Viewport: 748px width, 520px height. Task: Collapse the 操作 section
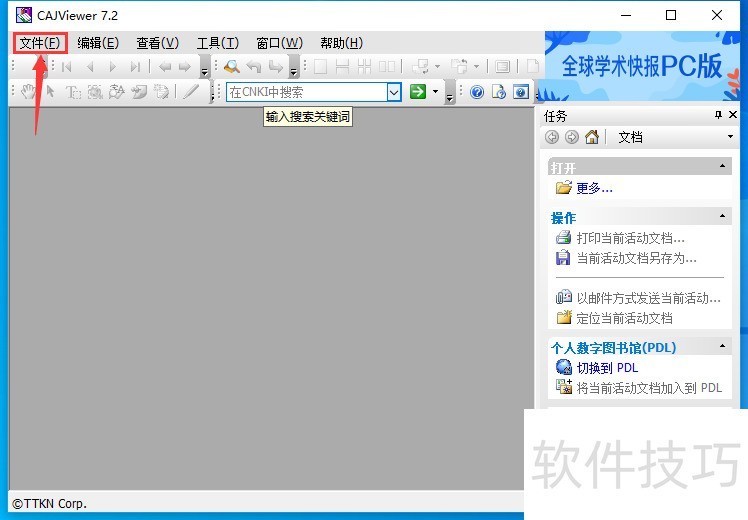(723, 217)
